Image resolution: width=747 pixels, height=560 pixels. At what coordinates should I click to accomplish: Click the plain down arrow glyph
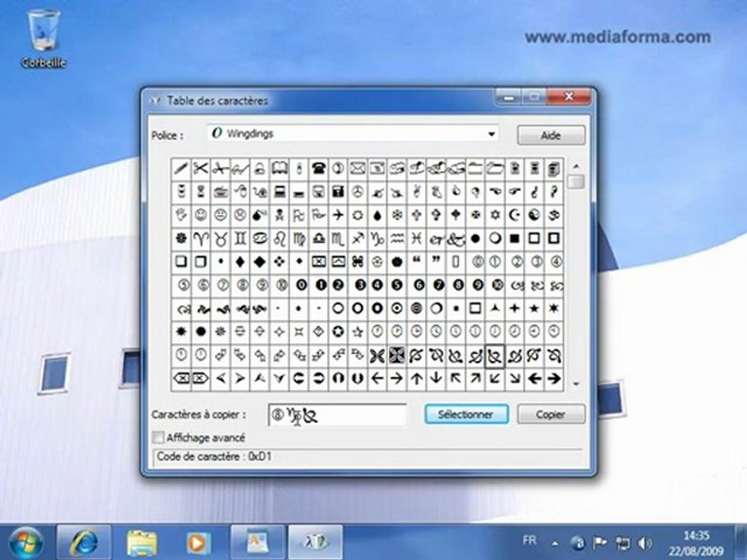437,379
